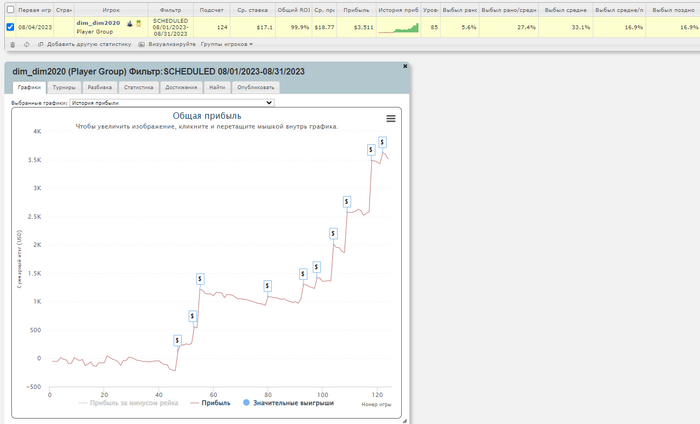The image size is (700, 424).
Task: Click the '124' count cell
Action: point(212,27)
